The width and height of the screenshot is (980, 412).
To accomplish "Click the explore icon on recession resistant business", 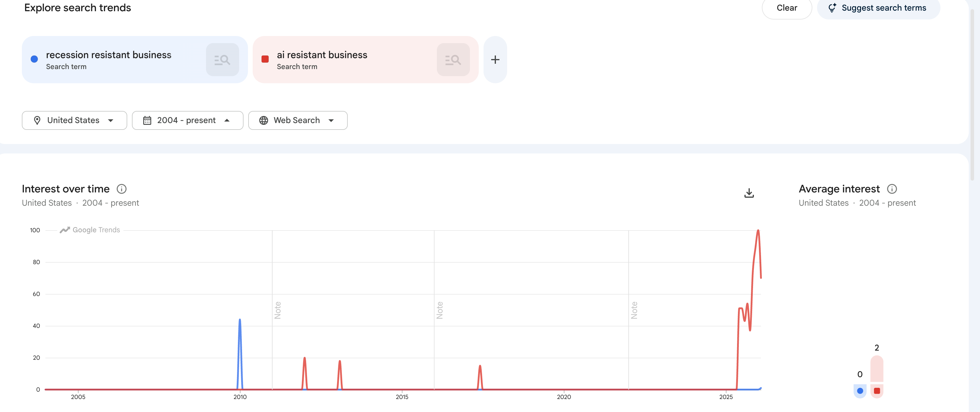I will click(222, 60).
